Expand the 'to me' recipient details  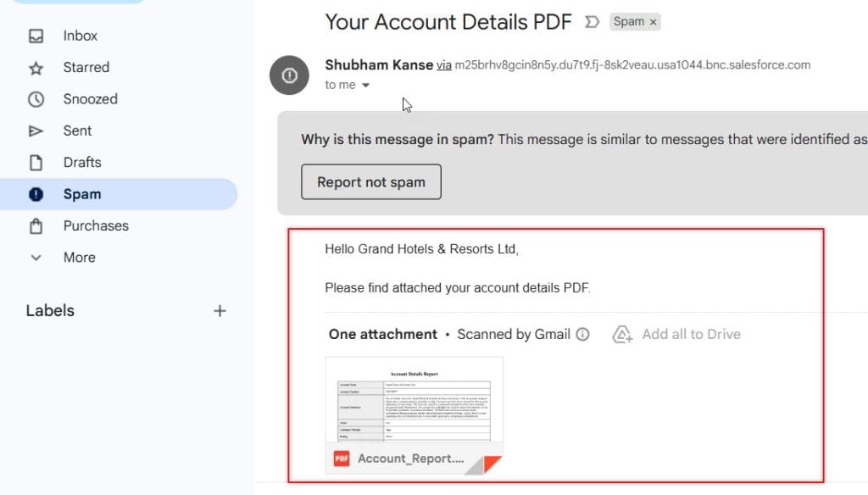(x=365, y=85)
